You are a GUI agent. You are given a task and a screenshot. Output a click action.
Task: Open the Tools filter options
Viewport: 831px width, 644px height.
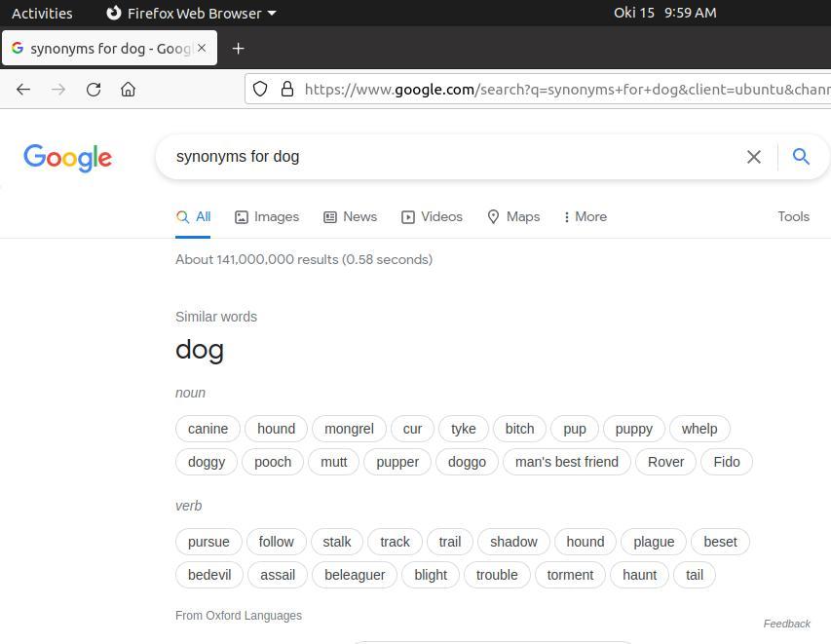click(793, 217)
